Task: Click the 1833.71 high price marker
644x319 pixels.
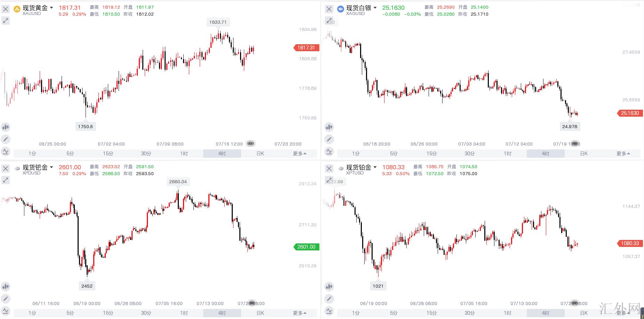Action: 218,22
